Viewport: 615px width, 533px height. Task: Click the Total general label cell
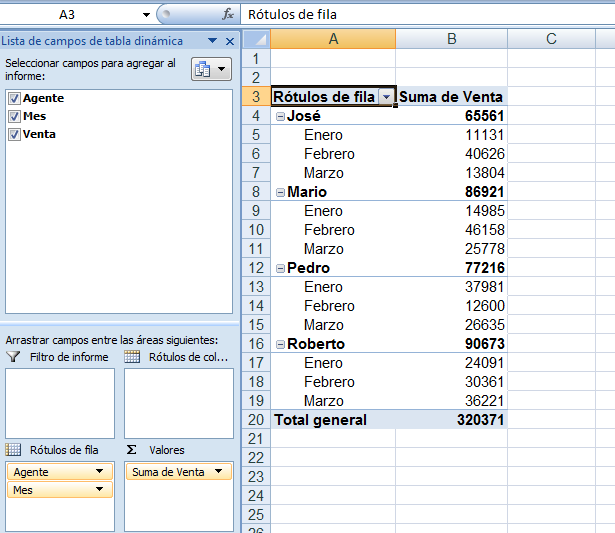333,420
